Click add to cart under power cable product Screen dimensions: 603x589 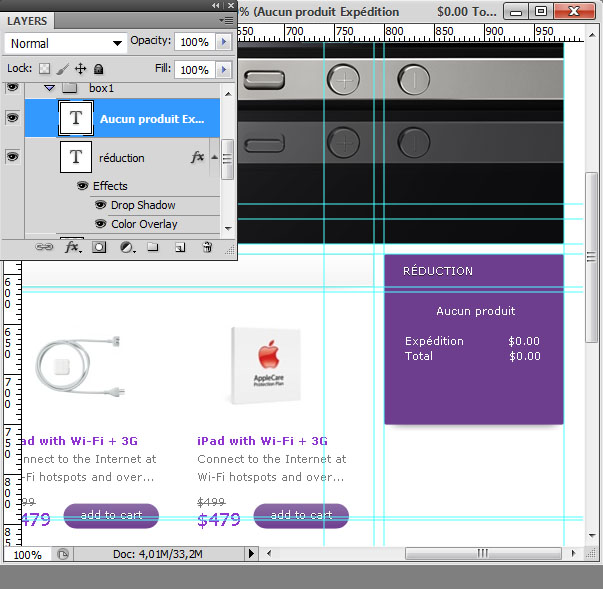point(111,516)
